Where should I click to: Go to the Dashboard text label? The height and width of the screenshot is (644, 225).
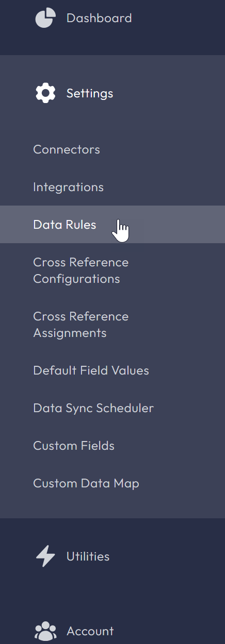[x=99, y=18]
